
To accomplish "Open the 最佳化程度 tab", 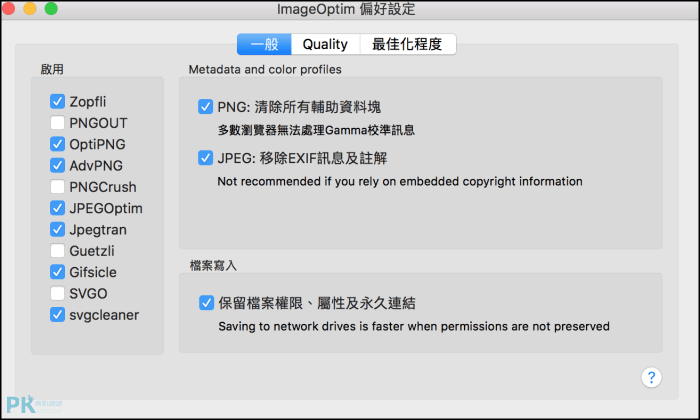I will click(408, 44).
